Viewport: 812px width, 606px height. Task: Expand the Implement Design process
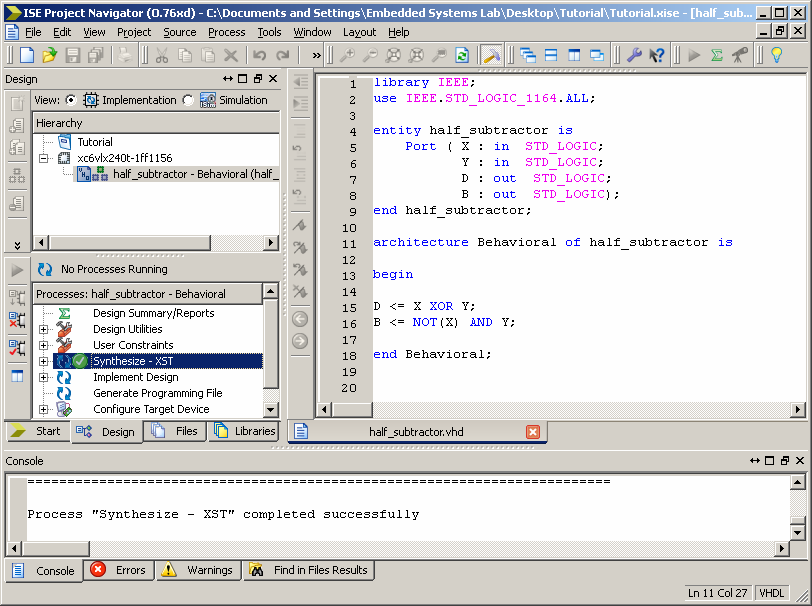(43, 378)
